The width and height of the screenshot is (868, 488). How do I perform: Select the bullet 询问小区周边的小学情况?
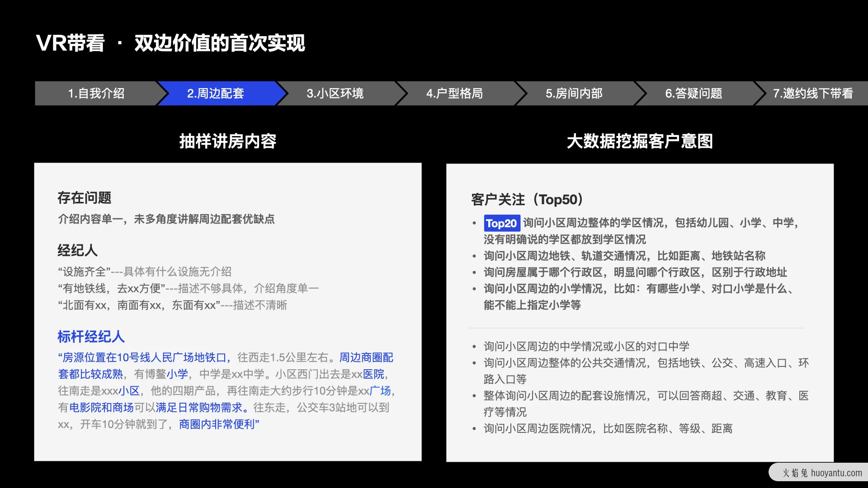tap(640, 296)
